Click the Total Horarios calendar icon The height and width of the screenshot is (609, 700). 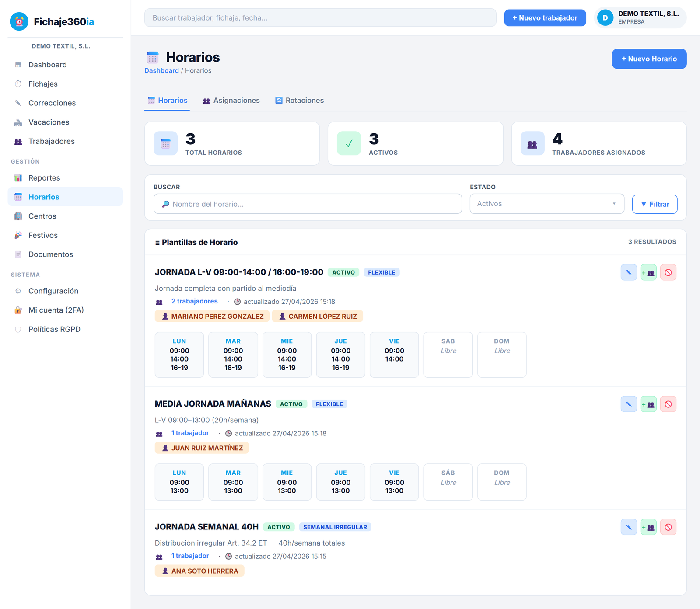[165, 143]
